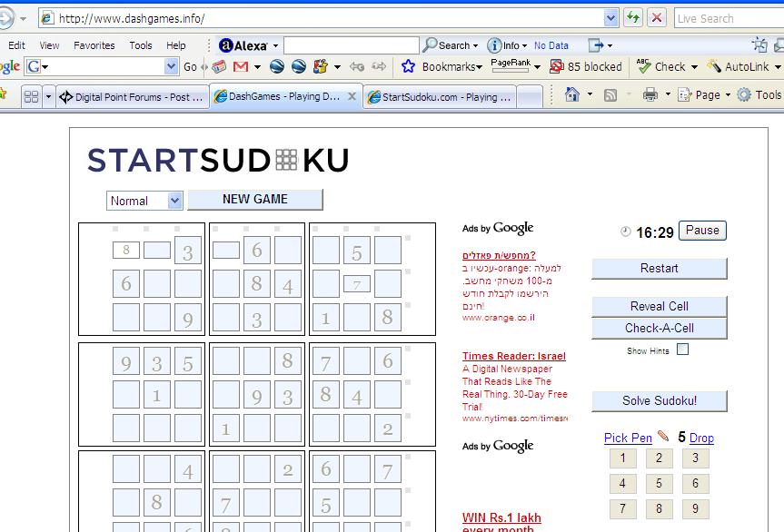Click the Restart button

click(x=659, y=268)
